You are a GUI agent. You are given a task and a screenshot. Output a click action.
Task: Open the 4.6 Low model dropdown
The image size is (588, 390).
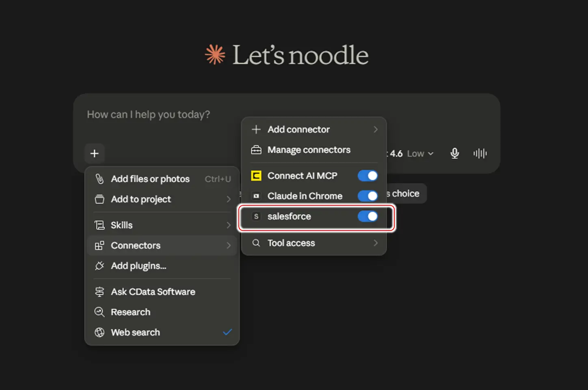click(412, 154)
